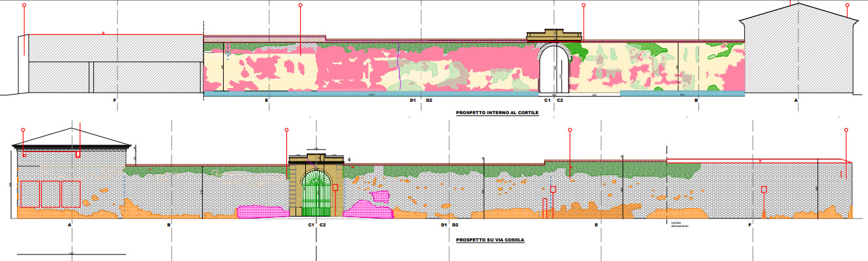Select the gabled roof of lower-left building A
This screenshot has width=868, height=261.
click(x=72, y=138)
